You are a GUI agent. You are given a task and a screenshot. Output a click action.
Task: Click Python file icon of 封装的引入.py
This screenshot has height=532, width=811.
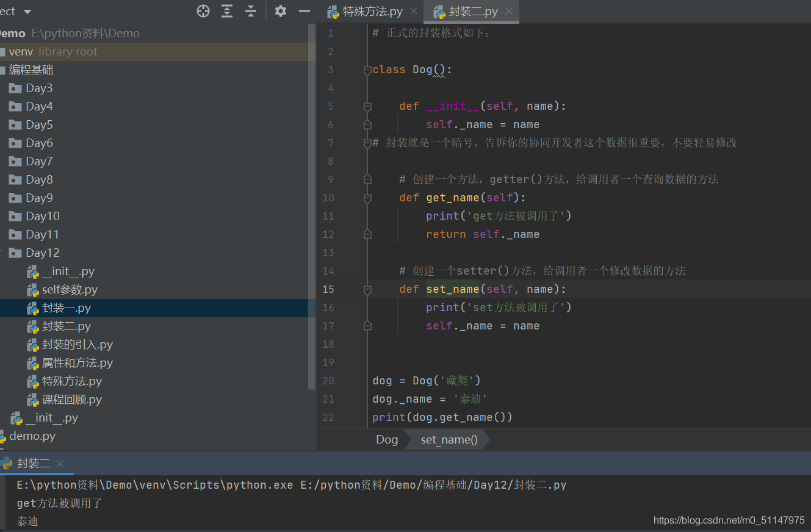click(33, 345)
